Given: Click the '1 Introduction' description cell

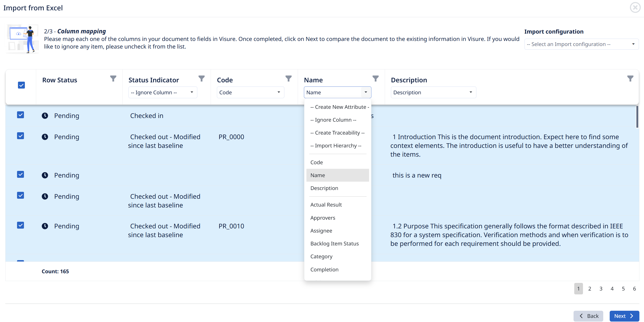Looking at the screenshot, I should 509,146.
